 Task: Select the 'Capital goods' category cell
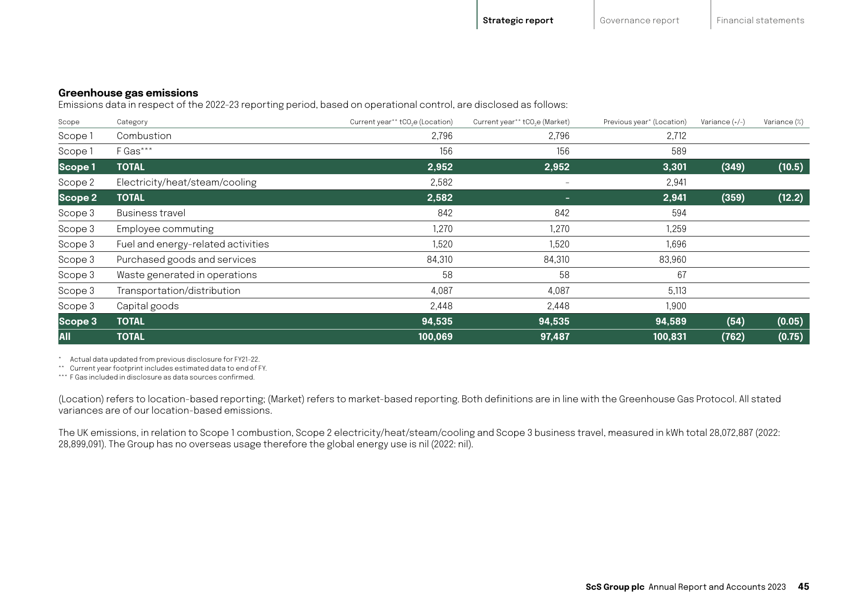(148, 306)
